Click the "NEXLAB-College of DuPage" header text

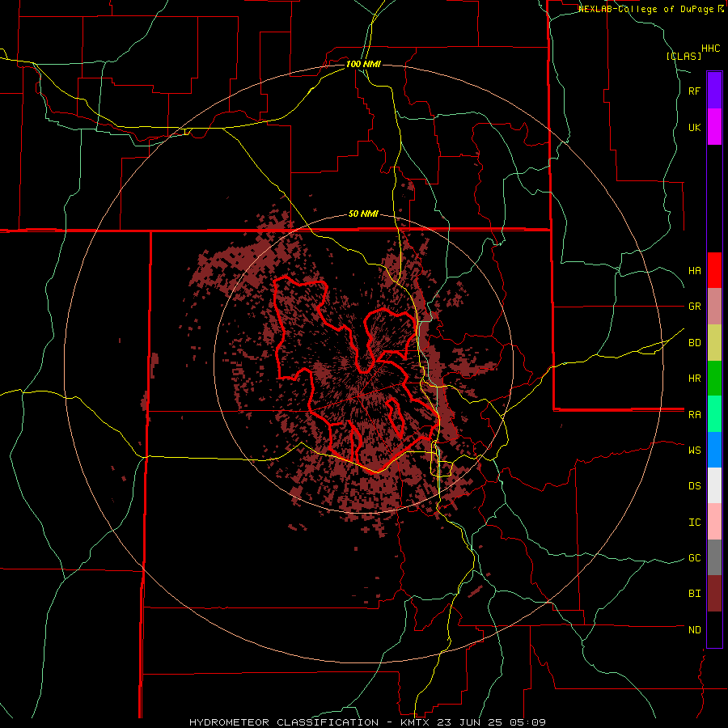pos(645,9)
